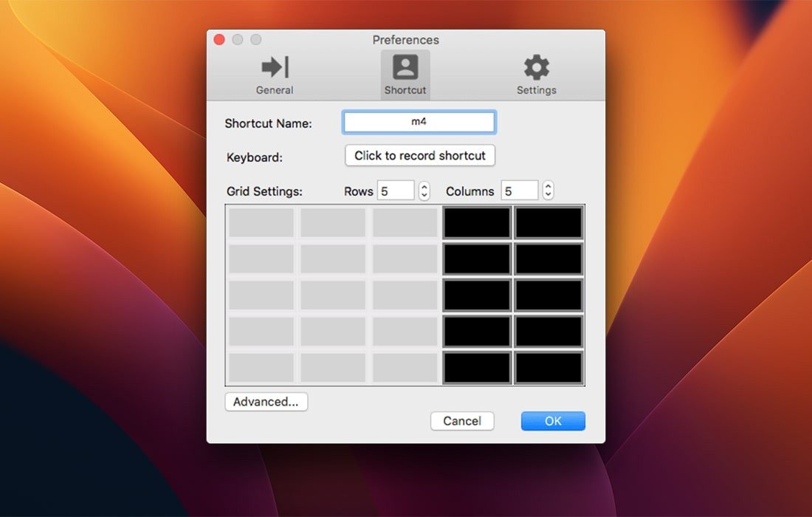The image size is (812, 517).
Task: Open the Advanced... options
Action: tap(266, 402)
